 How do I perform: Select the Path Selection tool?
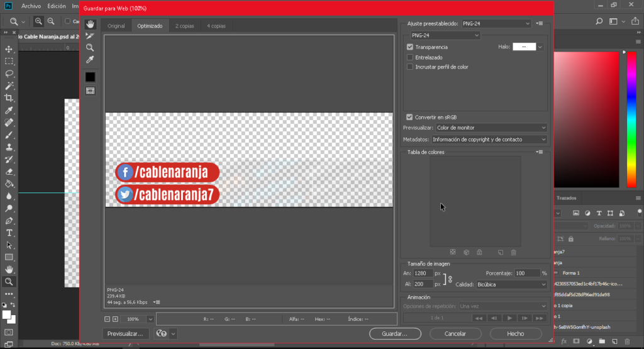(x=9, y=245)
